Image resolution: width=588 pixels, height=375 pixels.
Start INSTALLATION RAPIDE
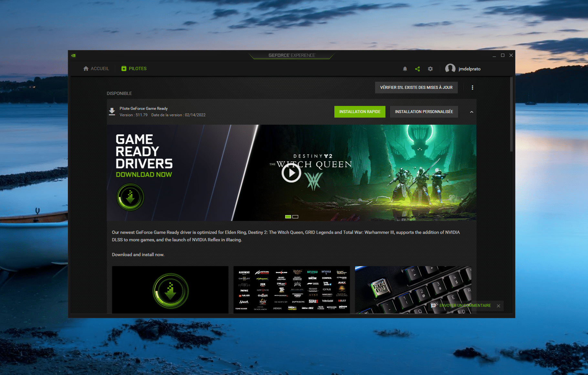click(x=360, y=112)
